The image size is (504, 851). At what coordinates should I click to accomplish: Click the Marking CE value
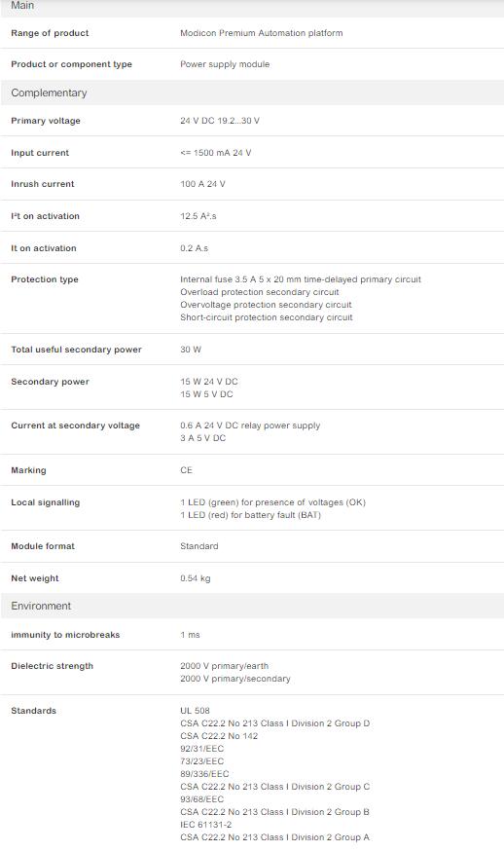(186, 470)
